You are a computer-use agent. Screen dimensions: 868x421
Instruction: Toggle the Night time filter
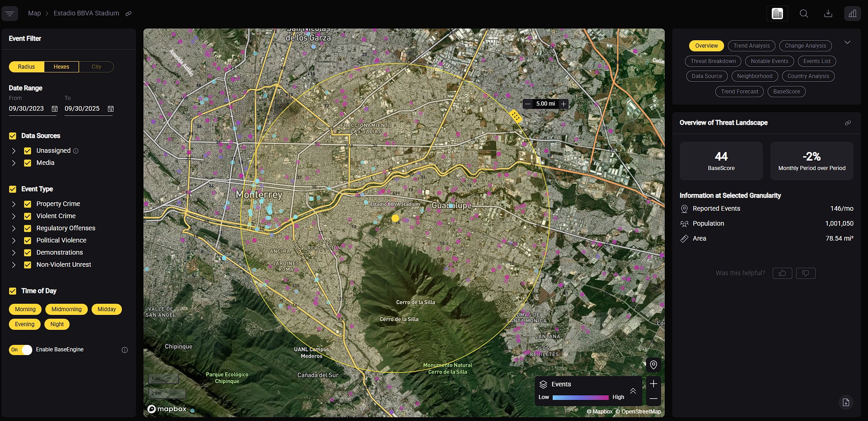click(x=57, y=324)
